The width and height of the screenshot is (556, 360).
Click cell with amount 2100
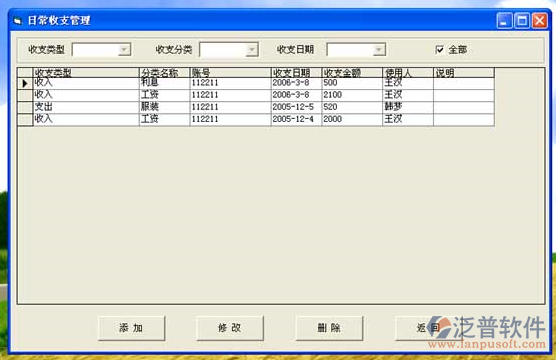(352, 95)
